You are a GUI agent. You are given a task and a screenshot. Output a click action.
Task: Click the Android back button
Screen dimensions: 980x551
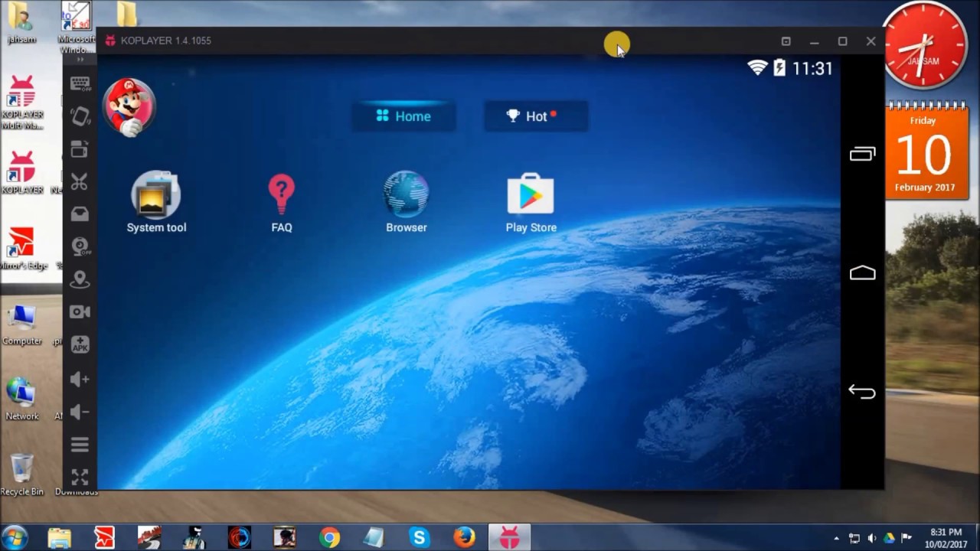click(x=862, y=392)
